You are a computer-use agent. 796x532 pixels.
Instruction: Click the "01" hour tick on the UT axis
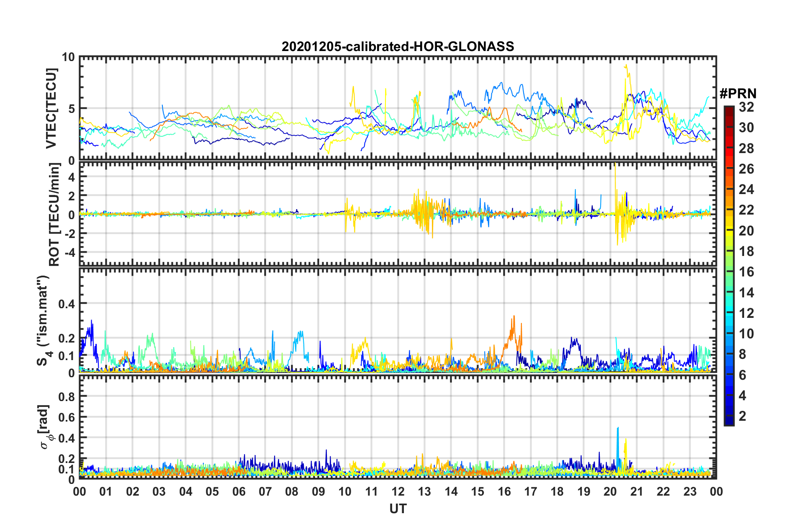106,491
